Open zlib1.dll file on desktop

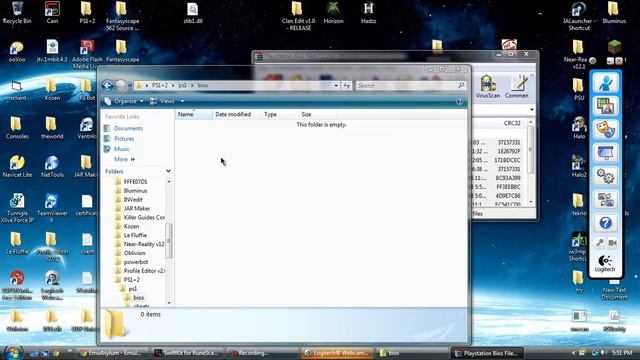(193, 12)
